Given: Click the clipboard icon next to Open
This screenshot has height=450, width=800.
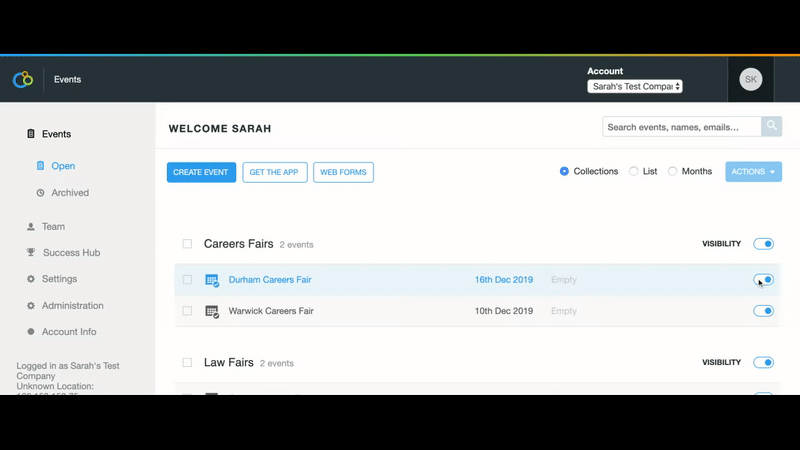Looking at the screenshot, I should [x=40, y=165].
